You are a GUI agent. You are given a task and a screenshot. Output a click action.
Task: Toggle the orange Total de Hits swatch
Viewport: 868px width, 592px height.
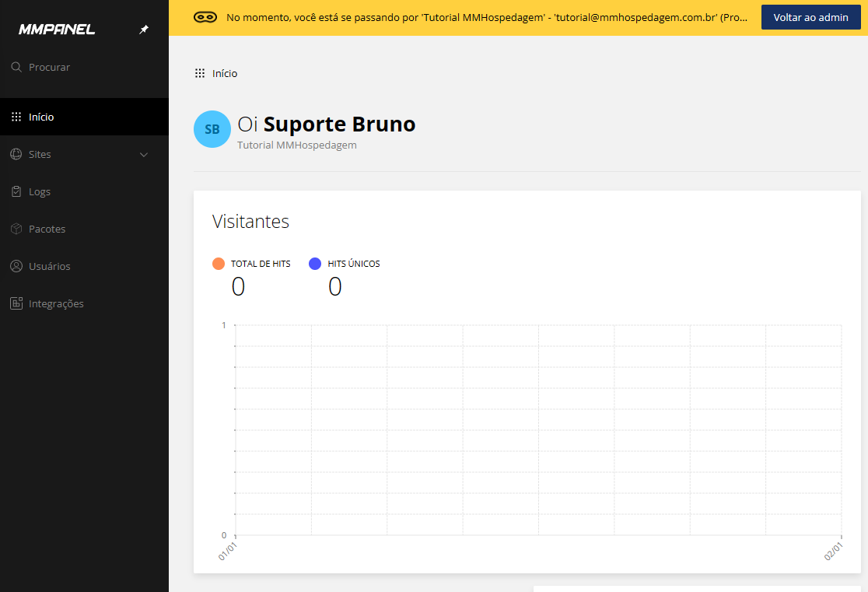click(218, 264)
